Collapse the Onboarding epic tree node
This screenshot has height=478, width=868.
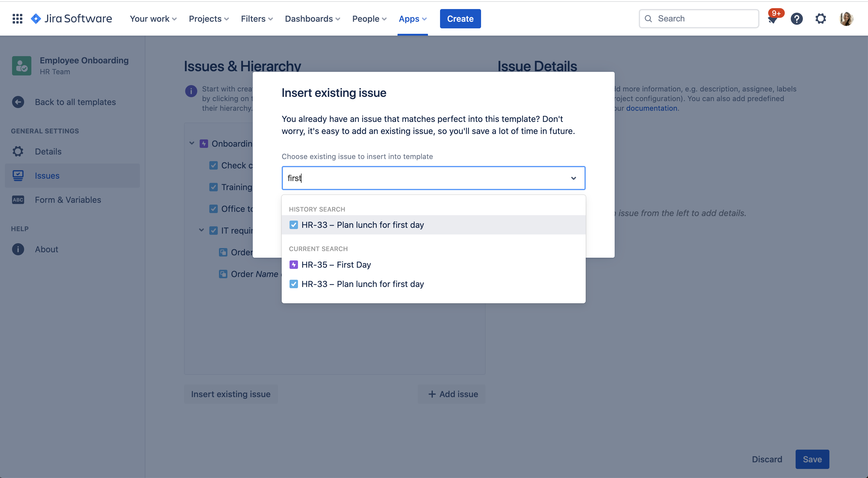[192, 143]
